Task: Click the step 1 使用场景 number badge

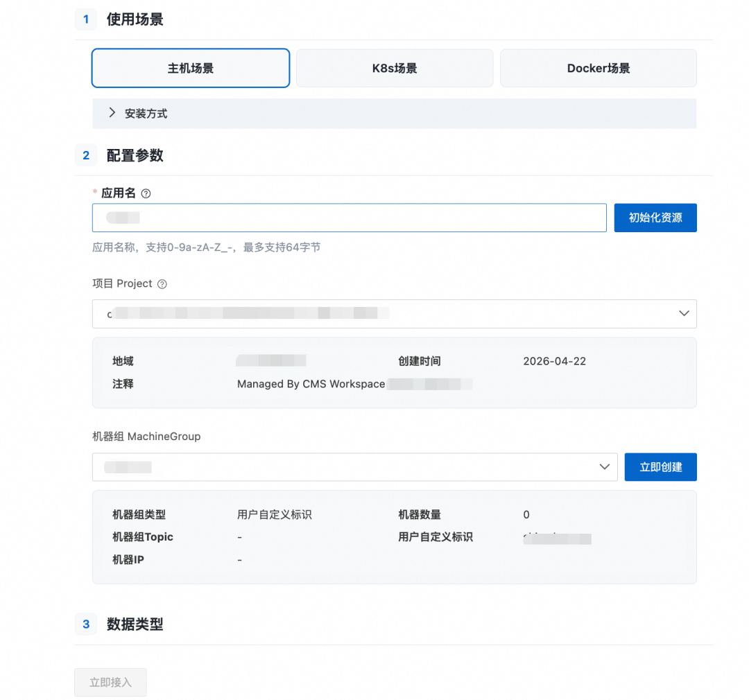Action: (x=85, y=20)
